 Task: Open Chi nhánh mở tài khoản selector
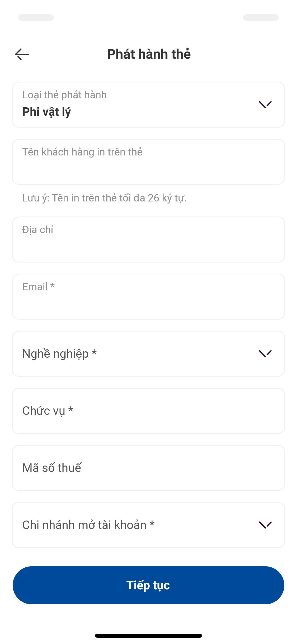(x=148, y=525)
